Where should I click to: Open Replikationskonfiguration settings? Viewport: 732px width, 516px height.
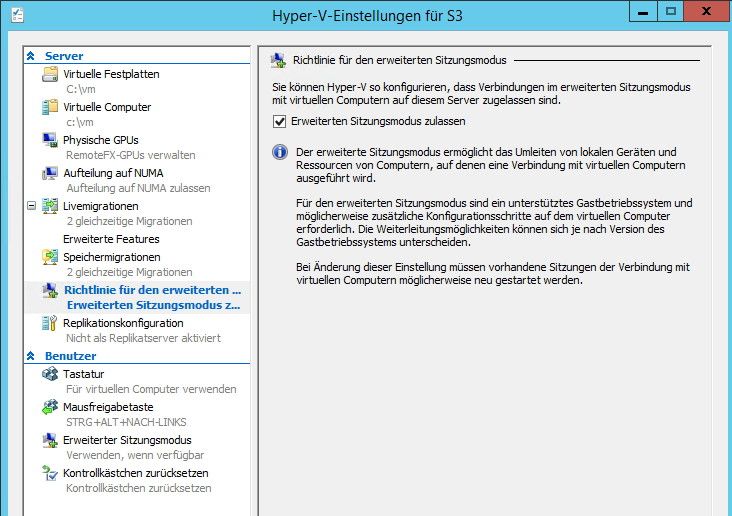click(123, 323)
